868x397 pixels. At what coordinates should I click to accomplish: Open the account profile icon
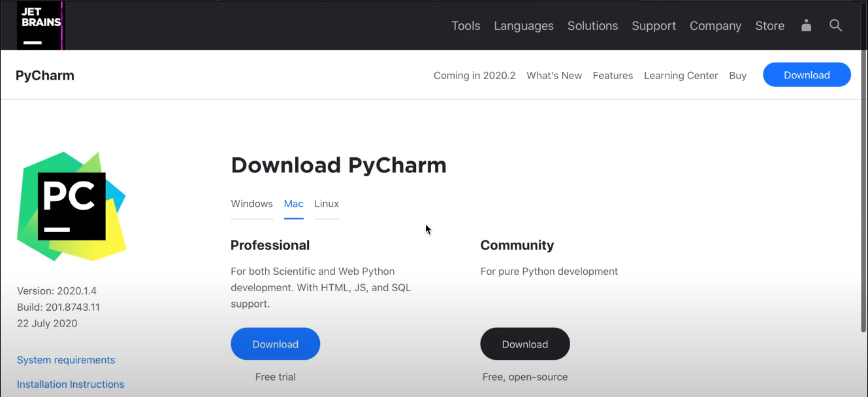coord(806,25)
